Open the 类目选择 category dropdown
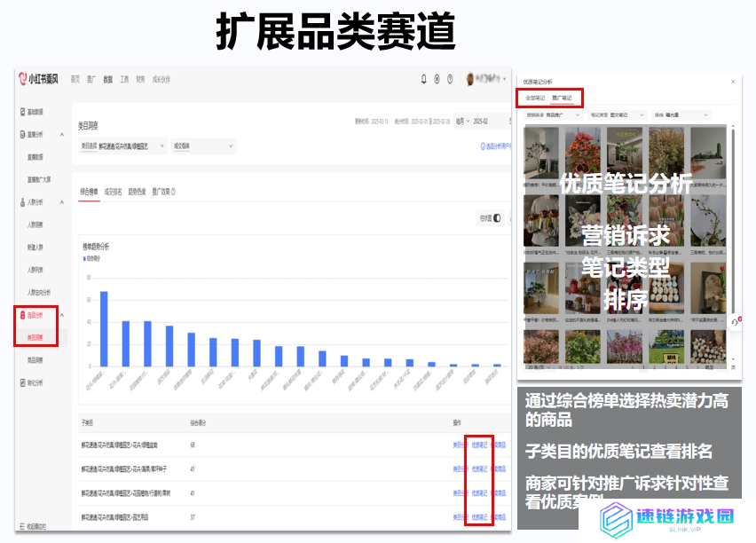The width and height of the screenshot is (756, 543). 123,146
